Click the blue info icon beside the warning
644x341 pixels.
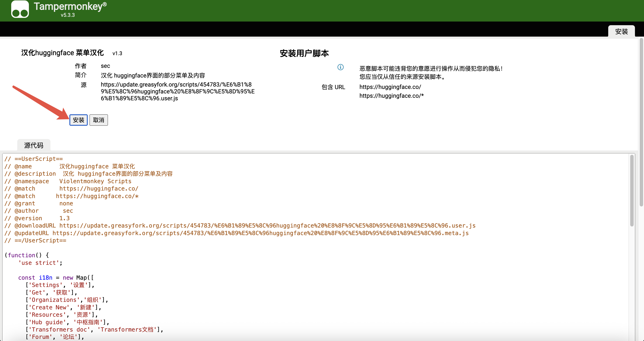pos(341,67)
